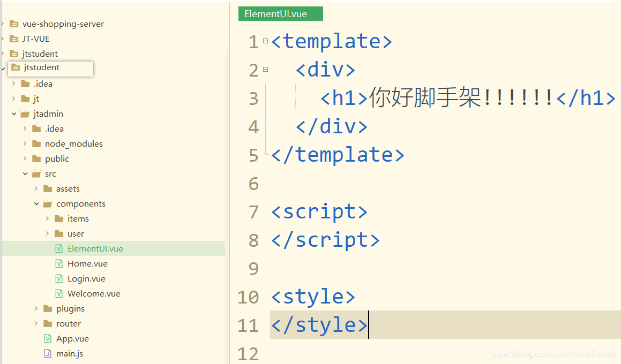Open Welcome.vue in the file tree
The height and width of the screenshot is (364, 621).
94,294
